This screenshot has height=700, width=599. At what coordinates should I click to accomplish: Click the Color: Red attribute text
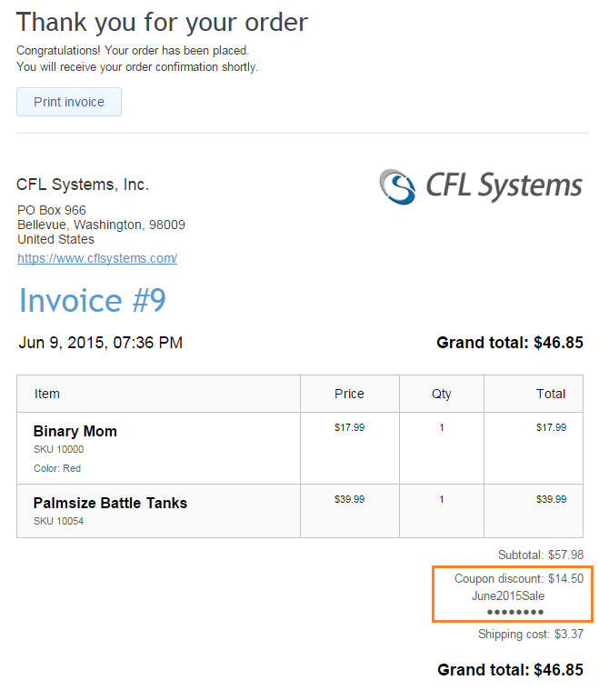(x=57, y=468)
